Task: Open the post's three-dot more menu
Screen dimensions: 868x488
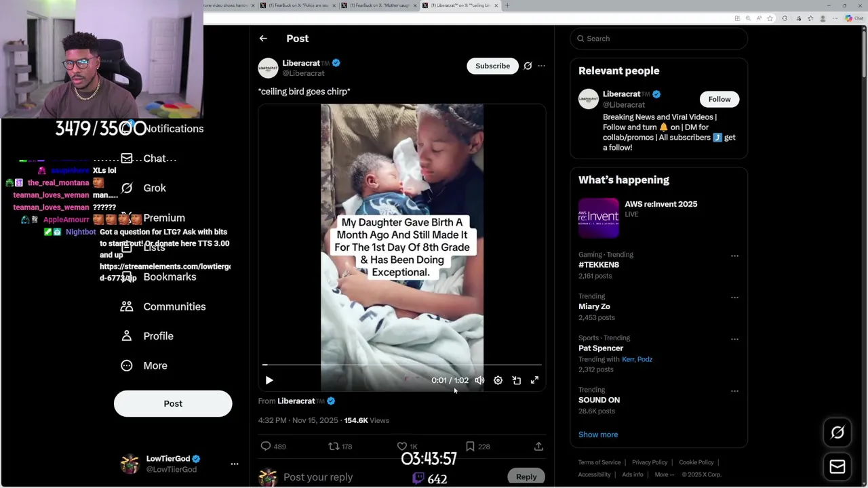Action: tap(541, 66)
